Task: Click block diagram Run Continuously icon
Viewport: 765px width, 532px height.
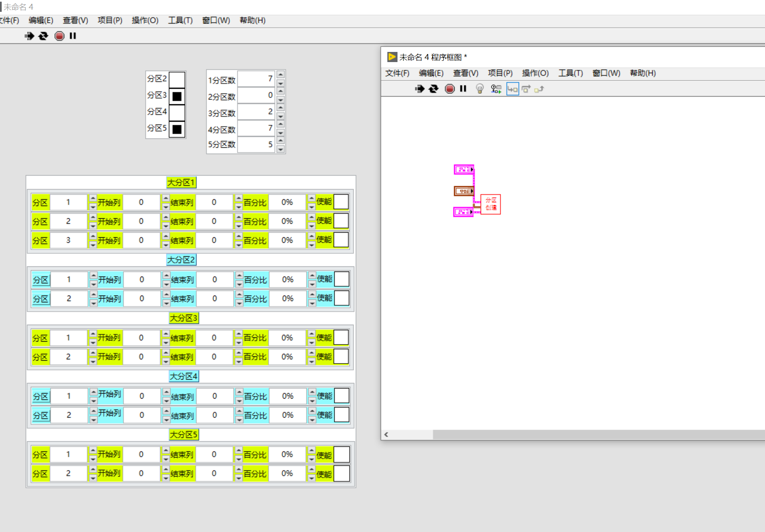Action: (433, 89)
